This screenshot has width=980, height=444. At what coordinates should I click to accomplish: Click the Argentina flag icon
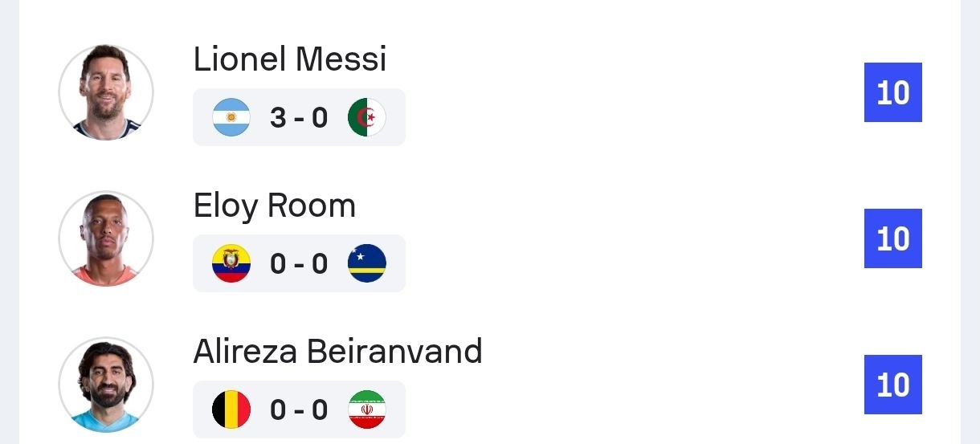point(231,117)
